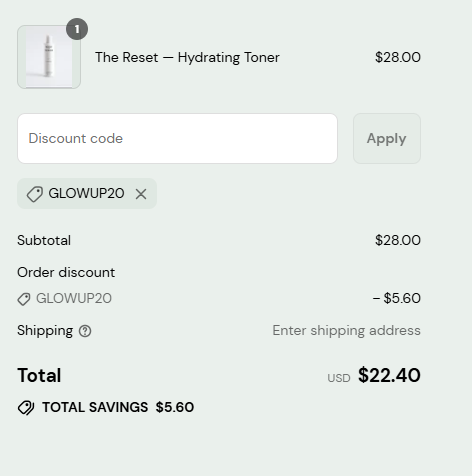Click the tag icon on the GLOWUP20 chip
The image size is (472, 476).
pos(35,194)
